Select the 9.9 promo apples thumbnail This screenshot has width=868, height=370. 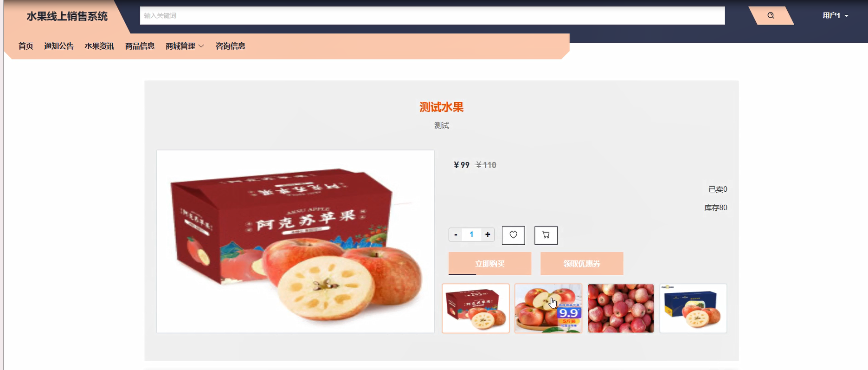pyautogui.click(x=548, y=308)
